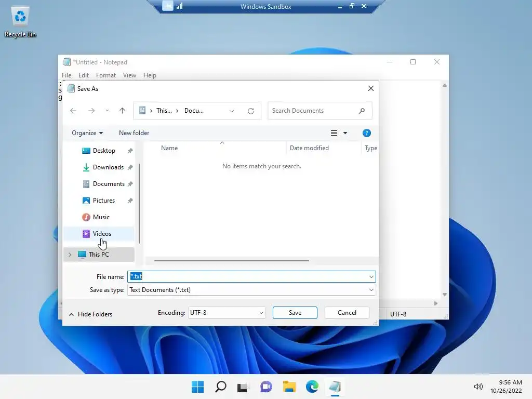532x399 pixels.
Task: Open Task View on the taskbar
Action: tap(243, 387)
